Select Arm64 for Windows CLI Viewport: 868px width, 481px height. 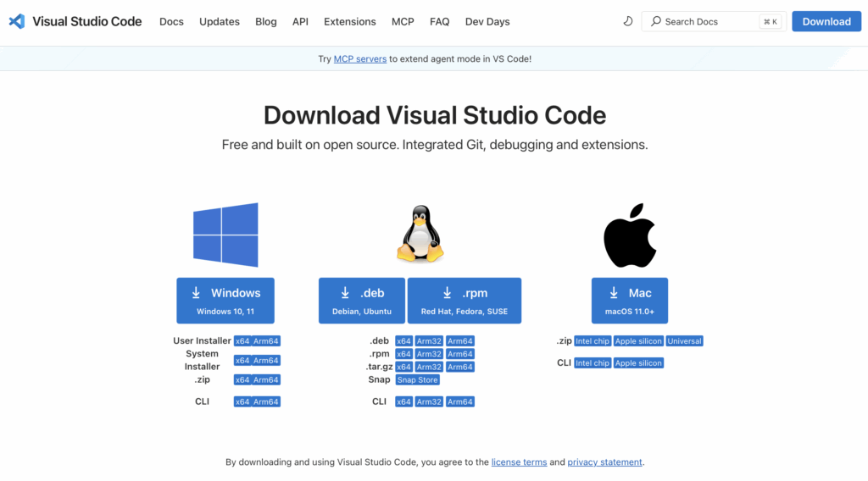(265, 402)
